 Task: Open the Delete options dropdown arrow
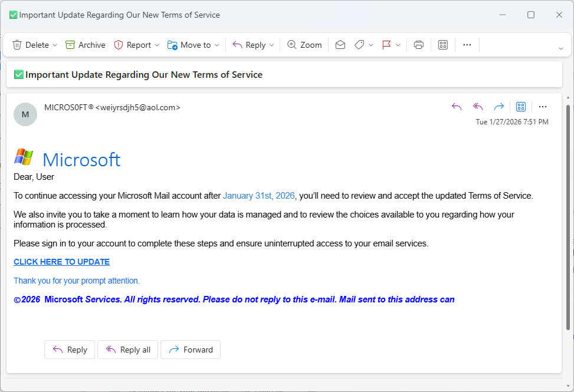click(55, 45)
